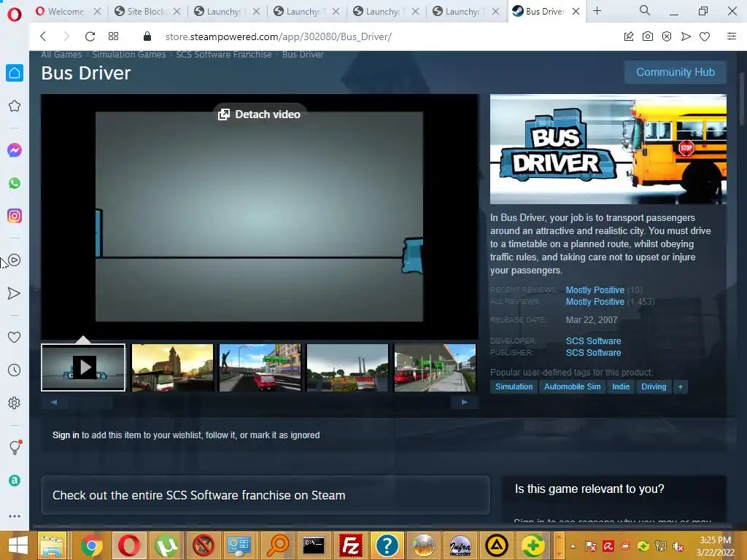Open recent reviews Mostly Positive link
747x560 pixels.
pos(595,290)
